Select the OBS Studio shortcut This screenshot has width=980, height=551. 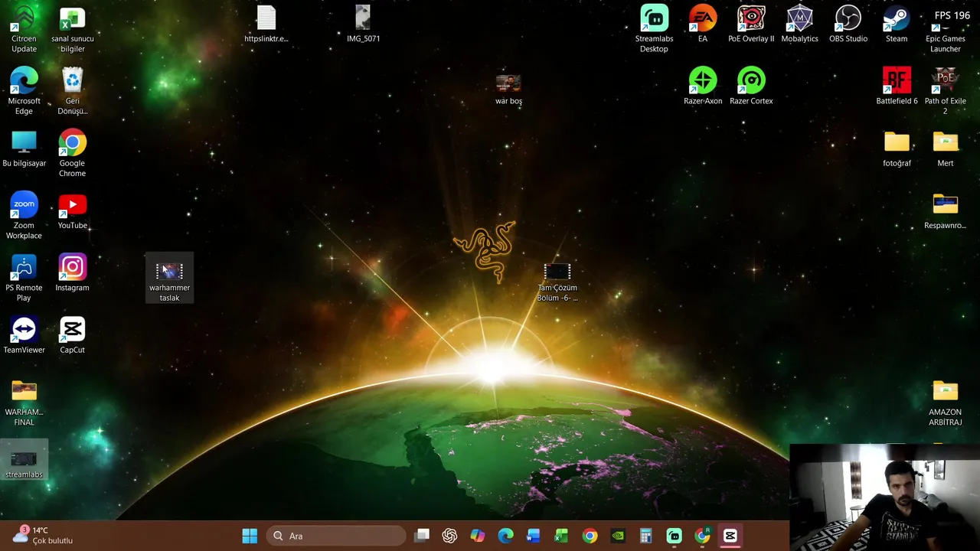click(848, 24)
